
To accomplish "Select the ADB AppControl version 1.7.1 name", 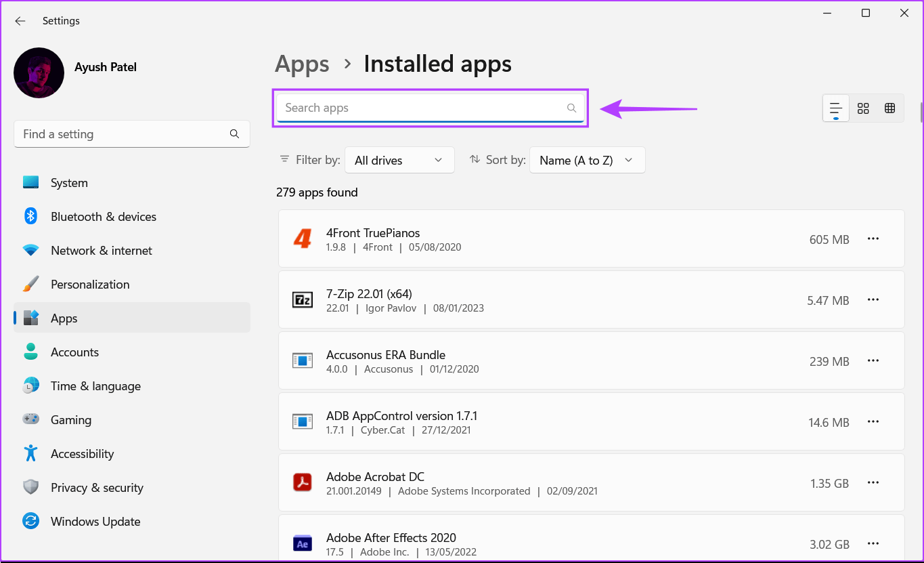I will pyautogui.click(x=401, y=416).
